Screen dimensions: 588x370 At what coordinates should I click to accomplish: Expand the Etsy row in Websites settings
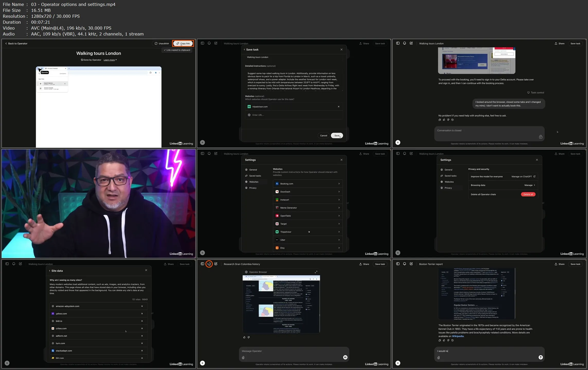click(x=308, y=248)
